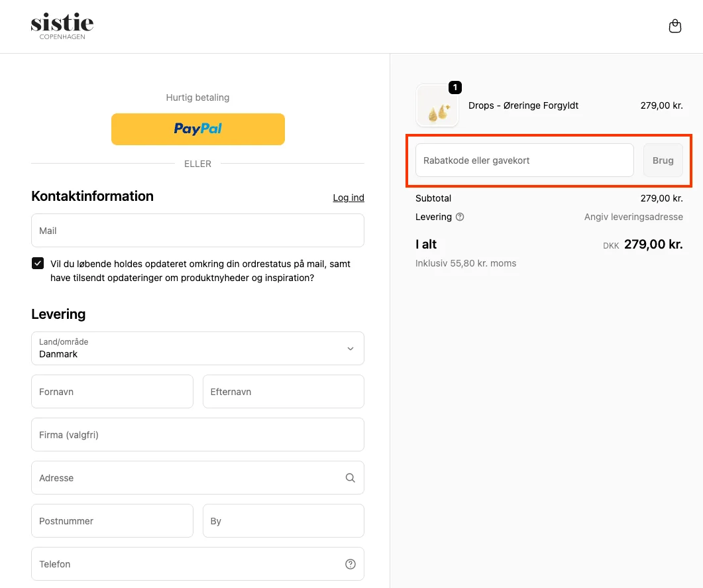
Task: Click the Postnummer input field
Action: tap(112, 521)
